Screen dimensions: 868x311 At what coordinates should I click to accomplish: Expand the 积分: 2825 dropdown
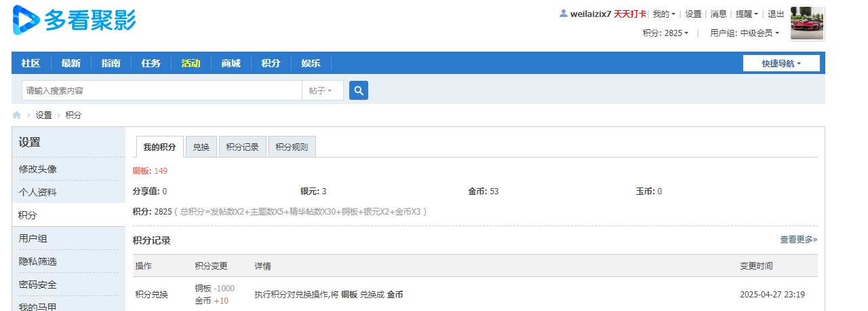coord(665,33)
